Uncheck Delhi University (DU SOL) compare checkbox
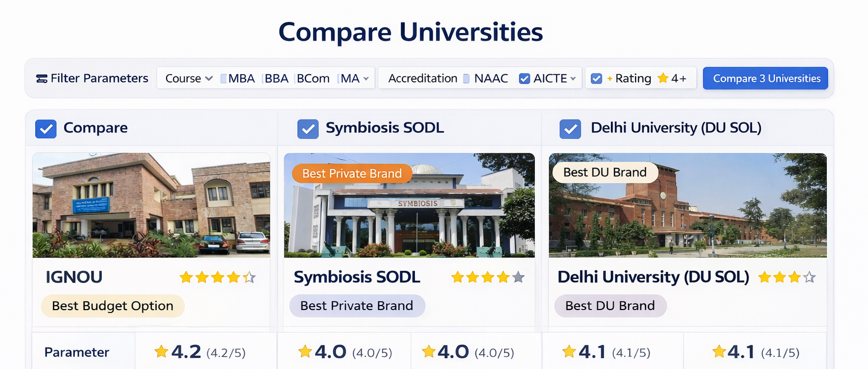868x369 pixels. point(570,128)
